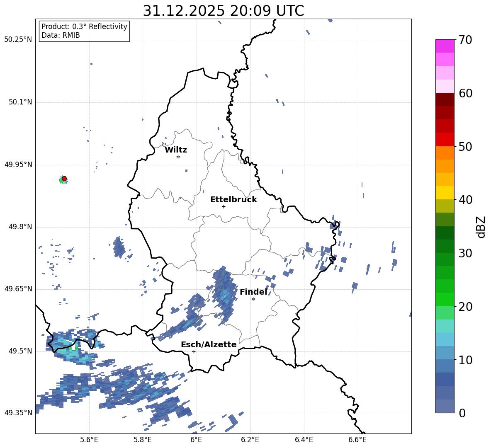Click the Findel station cross marker
Image resolution: width=491 pixels, height=448 pixels.
(x=253, y=299)
